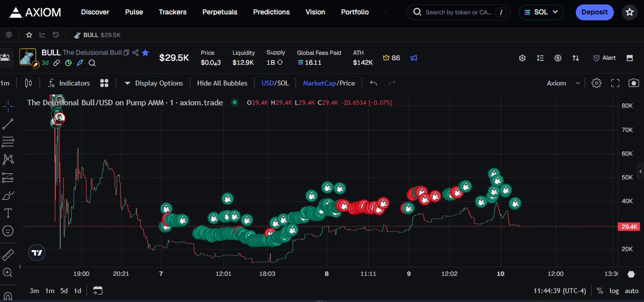644x302 pixels.
Task: Unfavorite BULL with blue star
Action: (x=145, y=53)
